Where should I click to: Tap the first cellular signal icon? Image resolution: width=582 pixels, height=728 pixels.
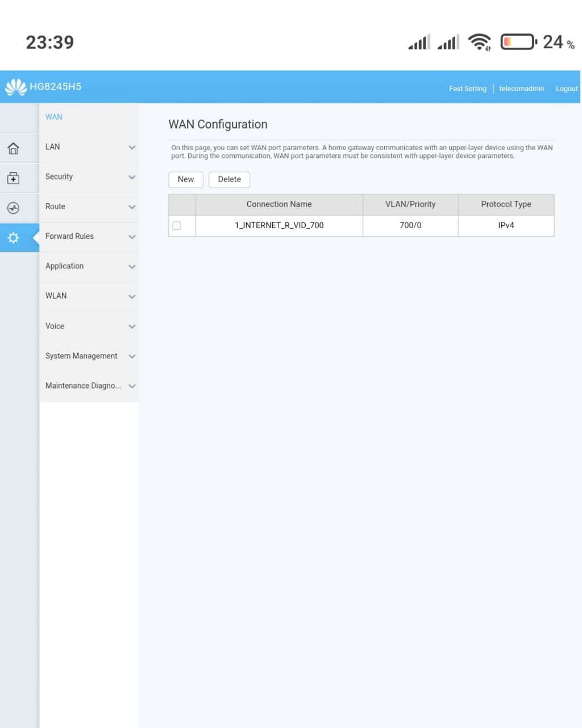tap(419, 42)
